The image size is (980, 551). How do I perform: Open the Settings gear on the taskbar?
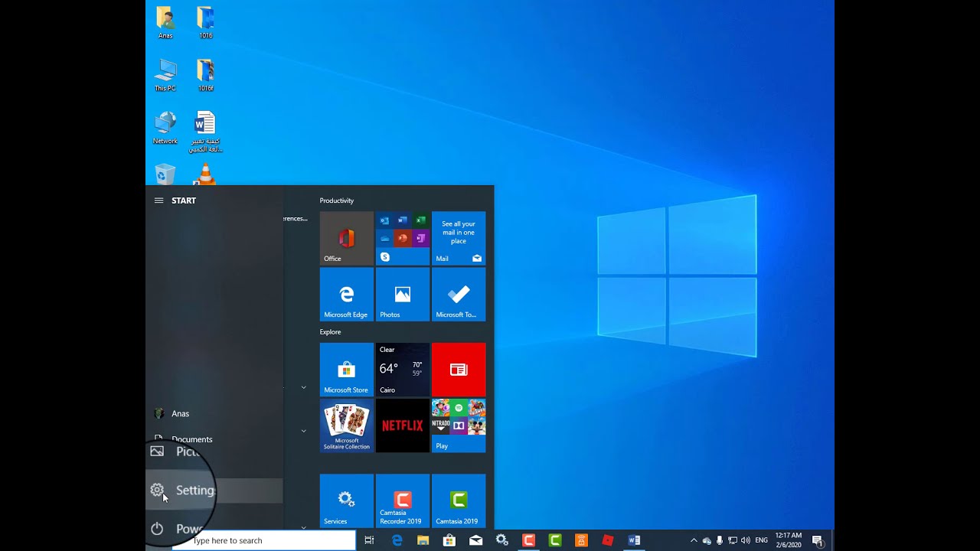tap(502, 540)
